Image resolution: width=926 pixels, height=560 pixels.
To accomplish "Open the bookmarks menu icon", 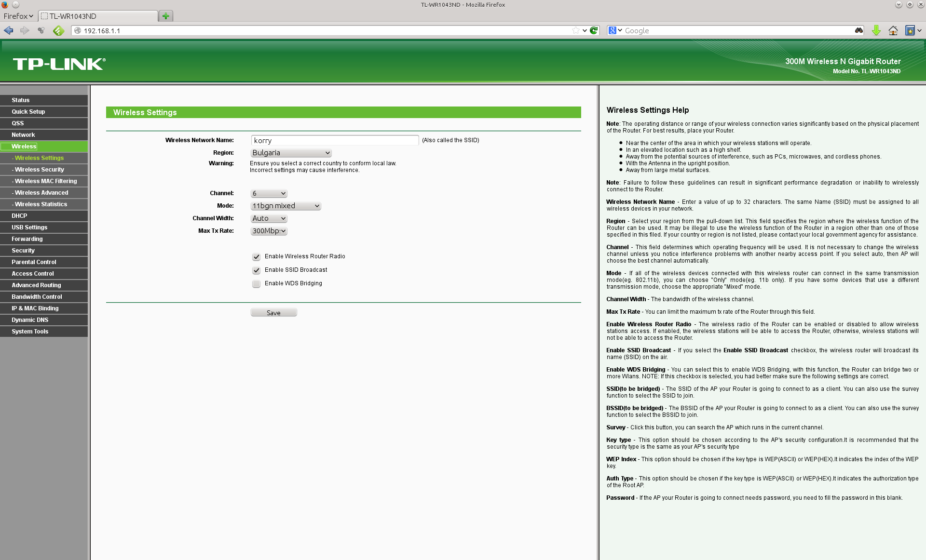I will pos(910,30).
